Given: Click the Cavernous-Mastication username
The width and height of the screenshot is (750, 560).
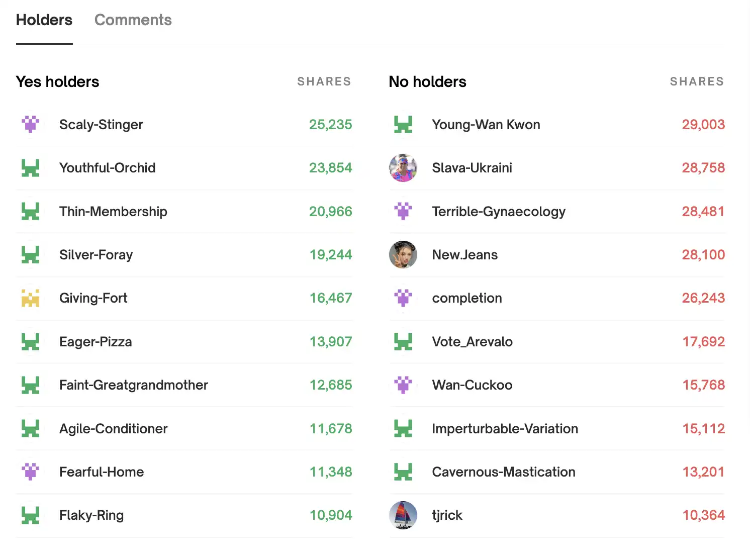Looking at the screenshot, I should (x=503, y=472).
